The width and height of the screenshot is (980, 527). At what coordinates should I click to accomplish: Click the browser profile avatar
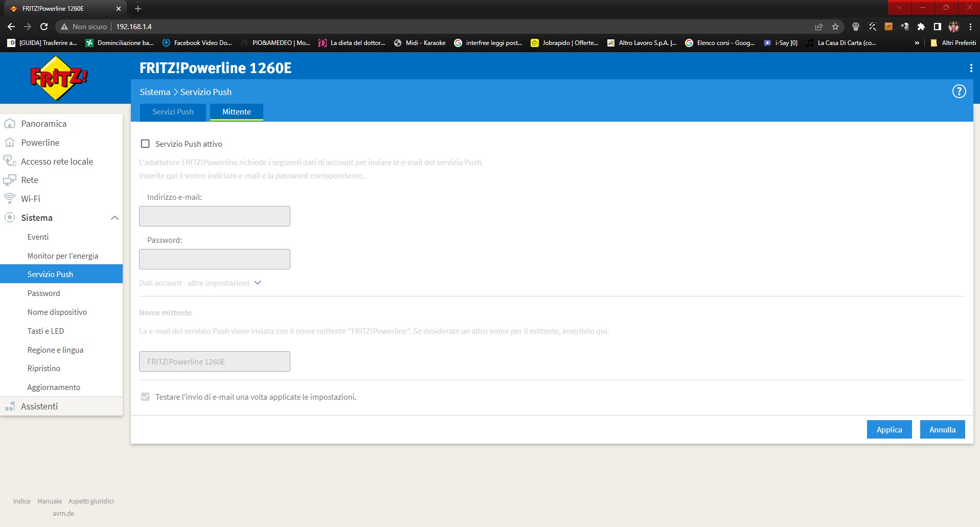954,27
